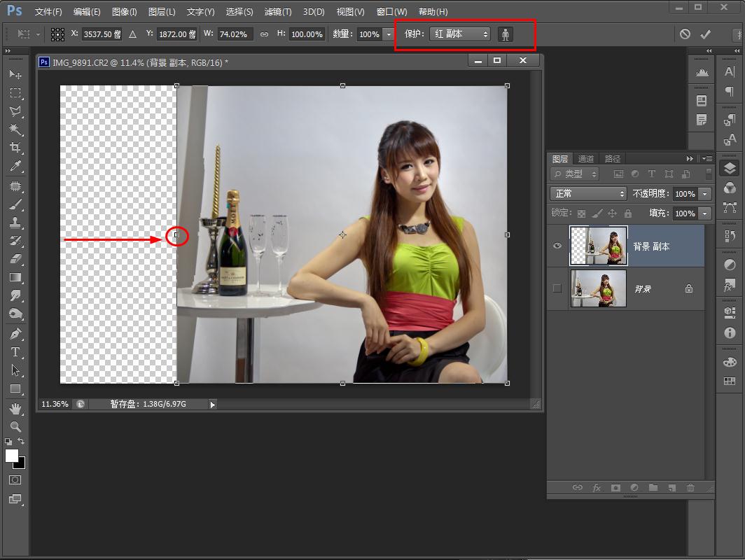745x560 pixels.
Task: Open the 滤镜(T) menu
Action: click(278, 12)
